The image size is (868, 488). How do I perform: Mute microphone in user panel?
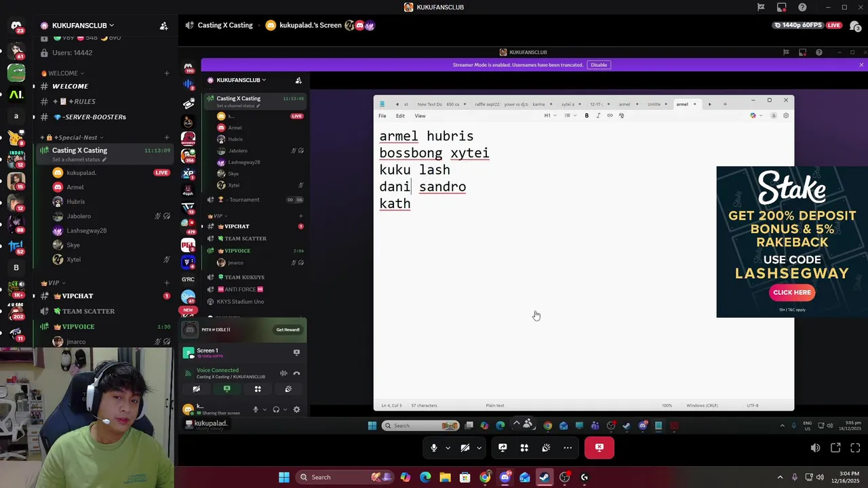tap(256, 410)
